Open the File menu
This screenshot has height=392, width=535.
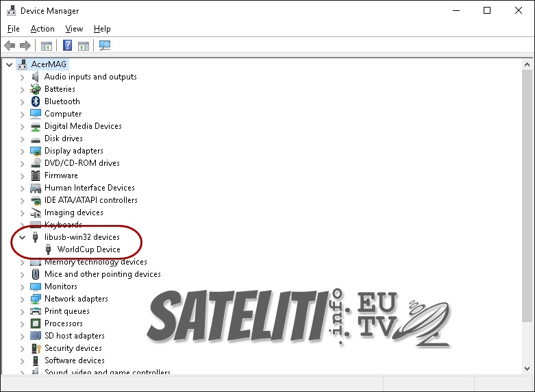pos(13,29)
